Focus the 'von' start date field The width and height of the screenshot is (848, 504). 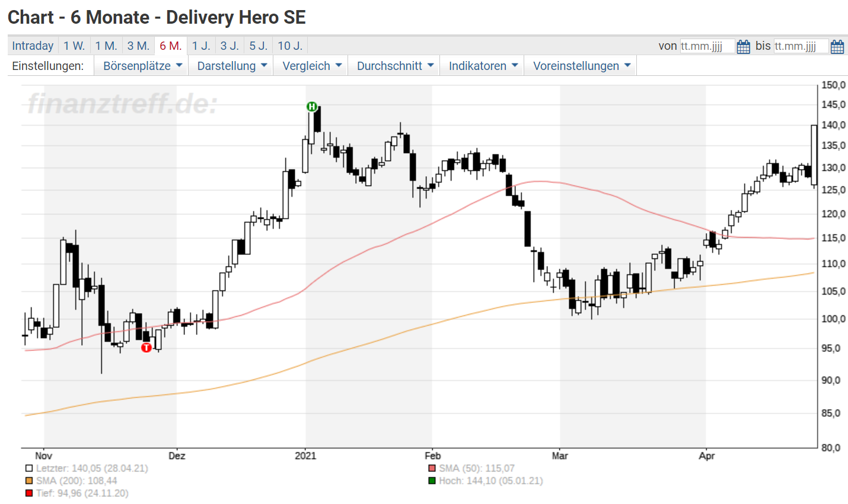click(x=707, y=46)
